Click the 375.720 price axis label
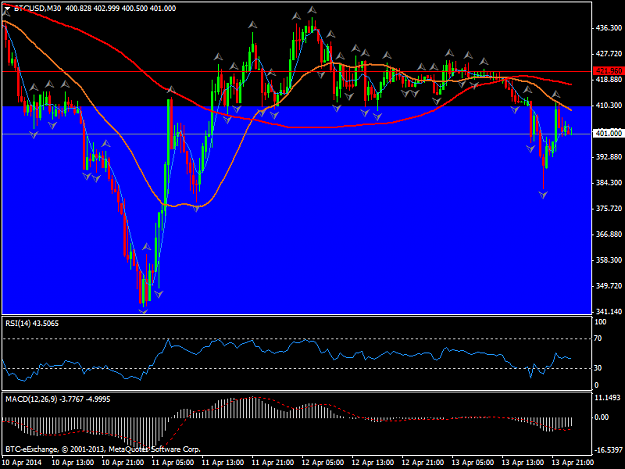This screenshot has height=469, width=625. click(x=609, y=208)
